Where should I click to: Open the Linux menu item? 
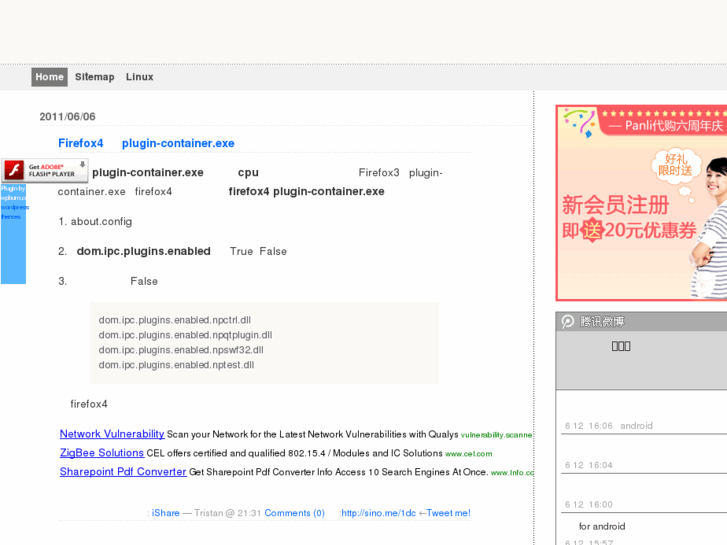[x=140, y=77]
